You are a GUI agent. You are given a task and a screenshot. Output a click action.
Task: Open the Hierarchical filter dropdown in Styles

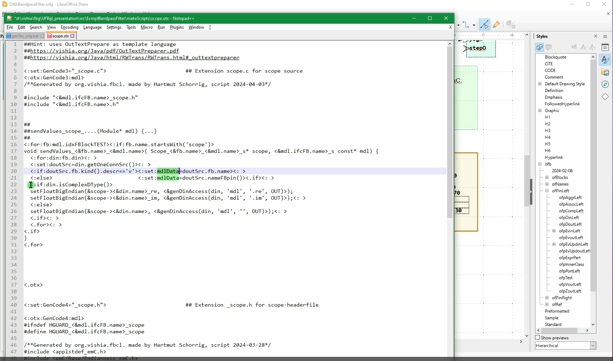pos(565,345)
